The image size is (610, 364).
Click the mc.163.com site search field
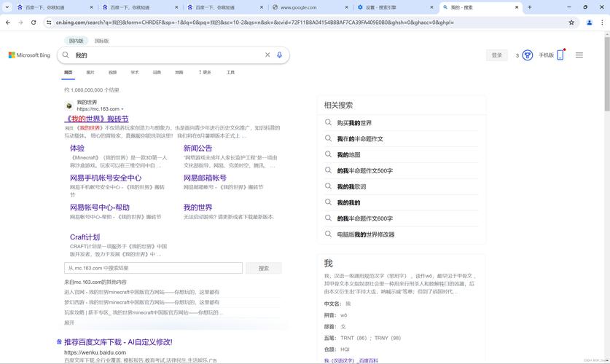[153, 268]
